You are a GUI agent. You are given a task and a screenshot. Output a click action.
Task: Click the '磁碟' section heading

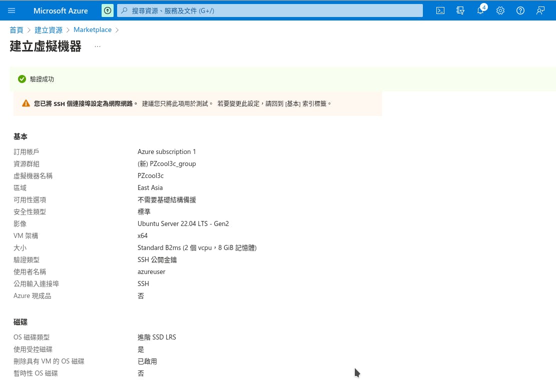pyautogui.click(x=20, y=322)
